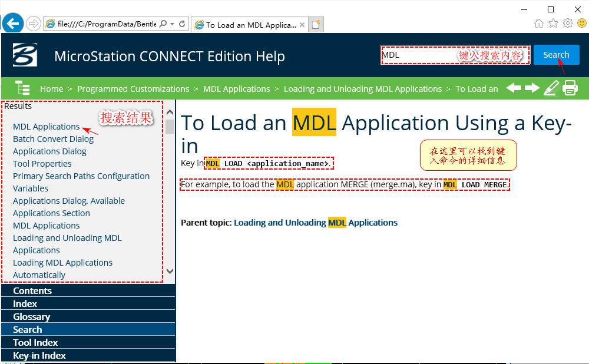Open Tool Properties result
Screen dimensions: 589x364
point(42,164)
